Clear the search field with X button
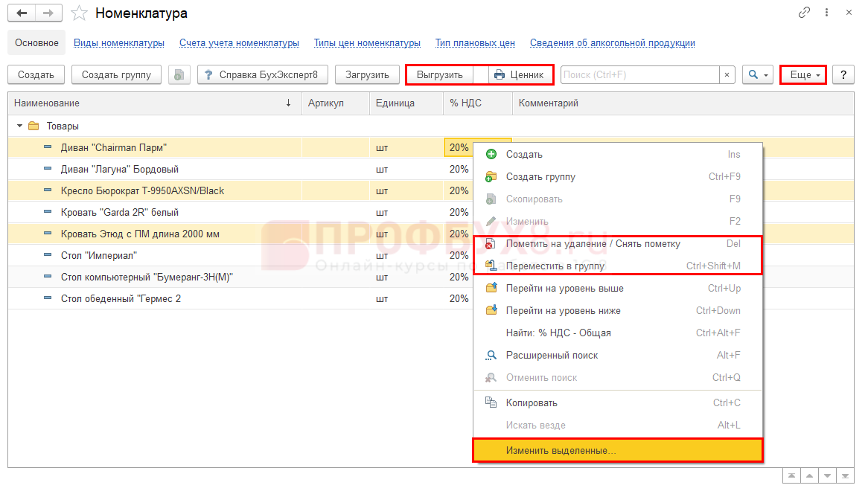The height and width of the screenshot is (491, 868). pos(727,74)
